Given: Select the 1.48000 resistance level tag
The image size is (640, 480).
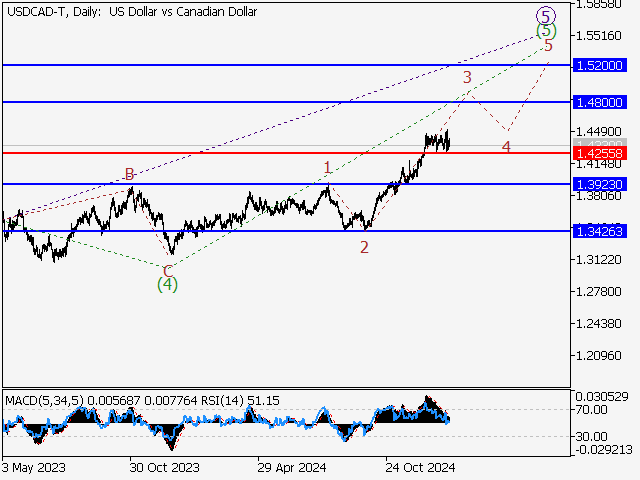Looking at the screenshot, I should coord(599,102).
